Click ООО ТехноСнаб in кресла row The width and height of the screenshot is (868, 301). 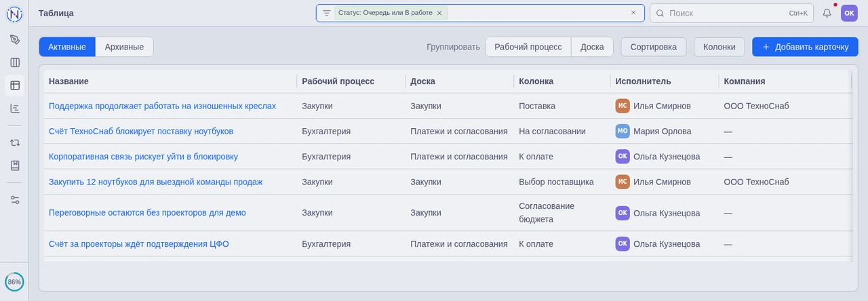pyautogui.click(x=756, y=106)
